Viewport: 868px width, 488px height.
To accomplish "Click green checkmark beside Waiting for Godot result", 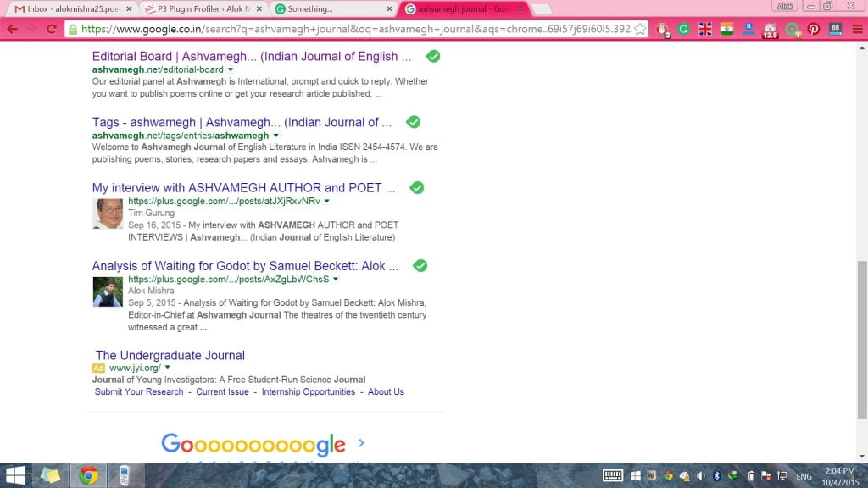I will pyautogui.click(x=420, y=265).
